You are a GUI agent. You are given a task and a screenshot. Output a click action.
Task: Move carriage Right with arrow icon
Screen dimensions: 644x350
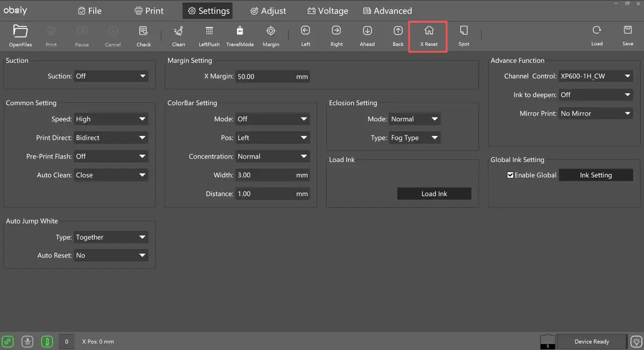[x=337, y=31]
